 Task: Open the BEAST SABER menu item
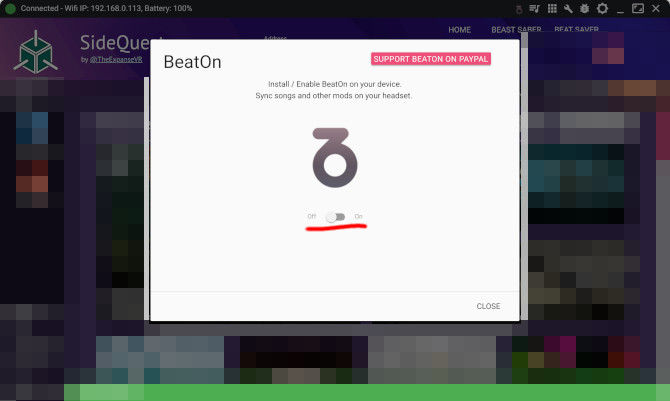tap(516, 29)
